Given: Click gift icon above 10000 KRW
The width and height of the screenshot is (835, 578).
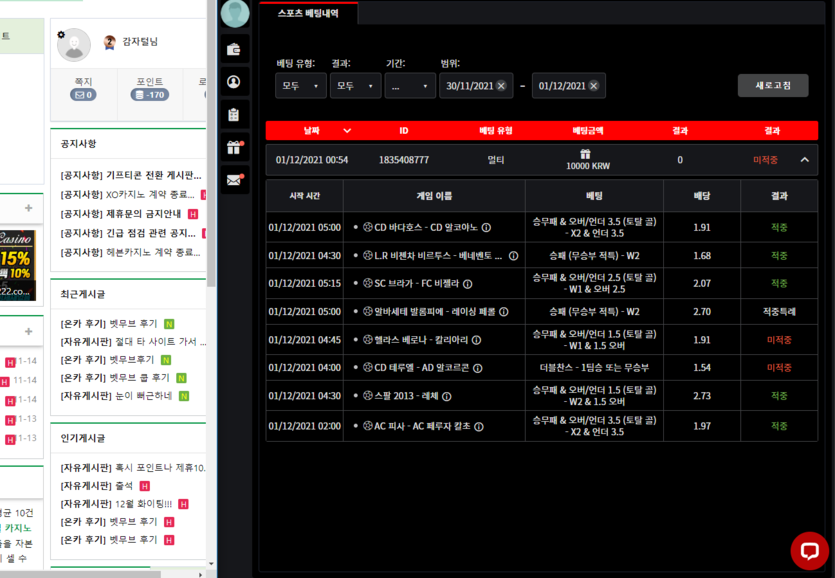Looking at the screenshot, I should (x=585, y=154).
